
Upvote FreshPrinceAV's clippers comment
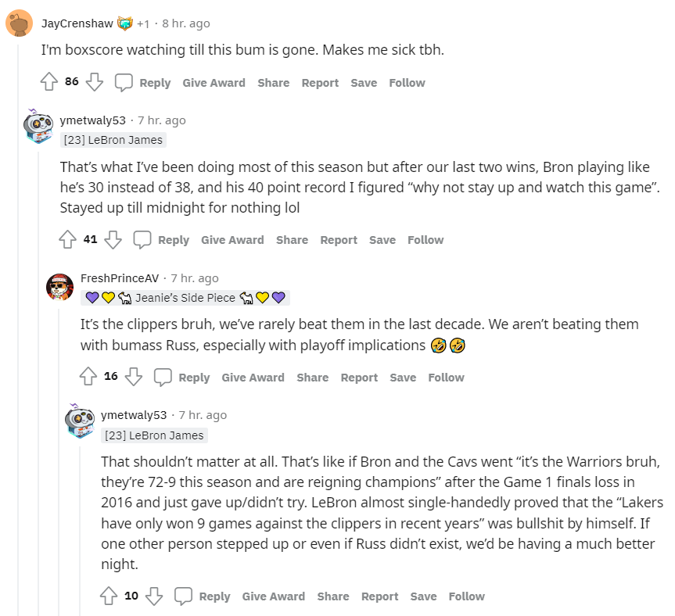pos(88,377)
